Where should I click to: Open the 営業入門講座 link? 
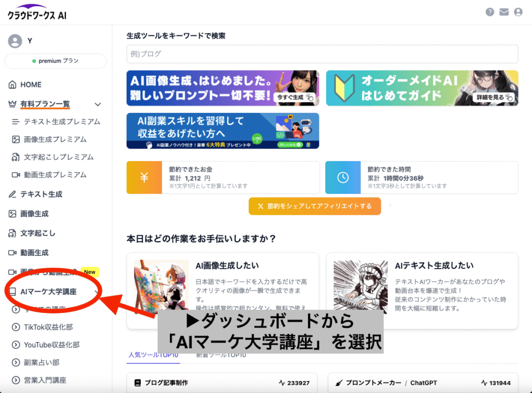(45, 380)
